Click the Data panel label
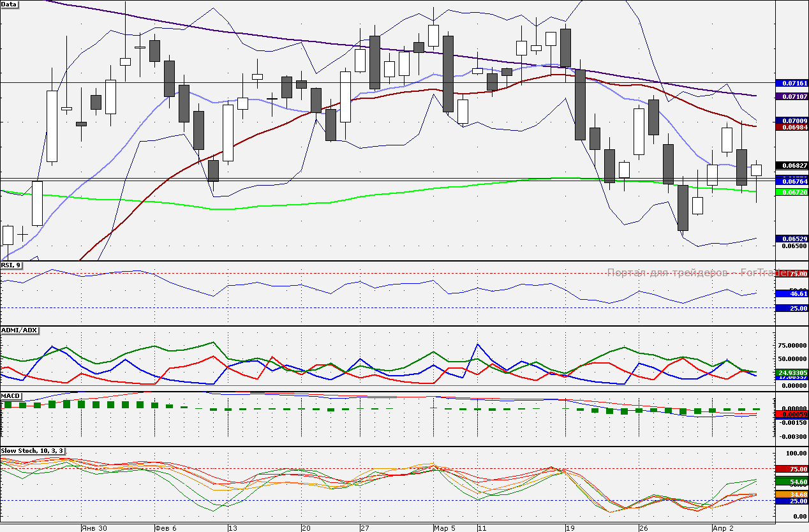 [10, 4]
